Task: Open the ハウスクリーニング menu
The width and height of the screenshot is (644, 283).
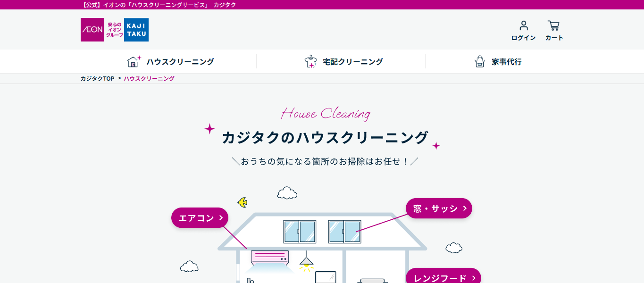Action: [170, 61]
